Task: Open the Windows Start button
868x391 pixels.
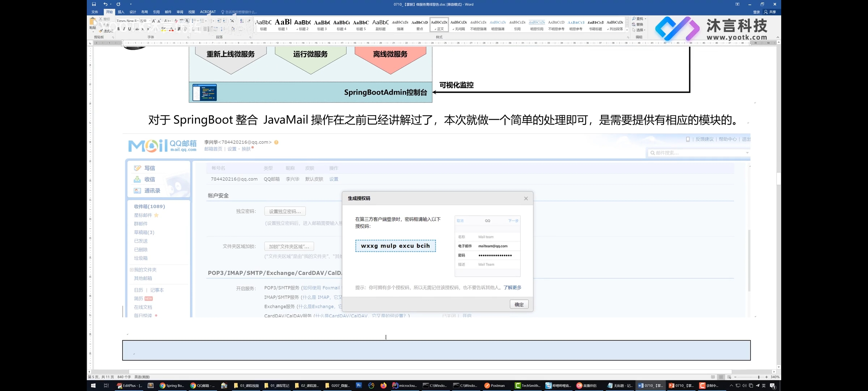Action: tap(93, 386)
